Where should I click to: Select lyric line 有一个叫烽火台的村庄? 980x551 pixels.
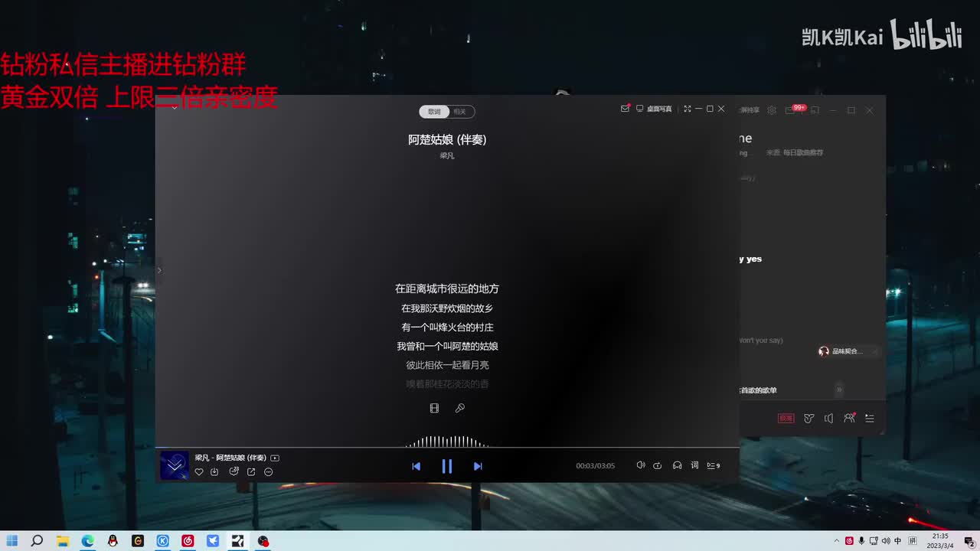(447, 328)
